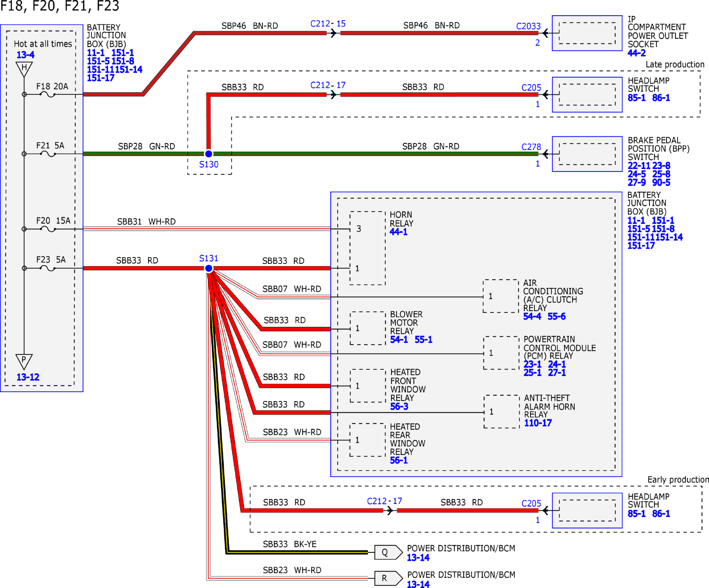The height and width of the screenshot is (588, 709).
Task: Click the F20 15A fuse symbol
Action: 48,229
